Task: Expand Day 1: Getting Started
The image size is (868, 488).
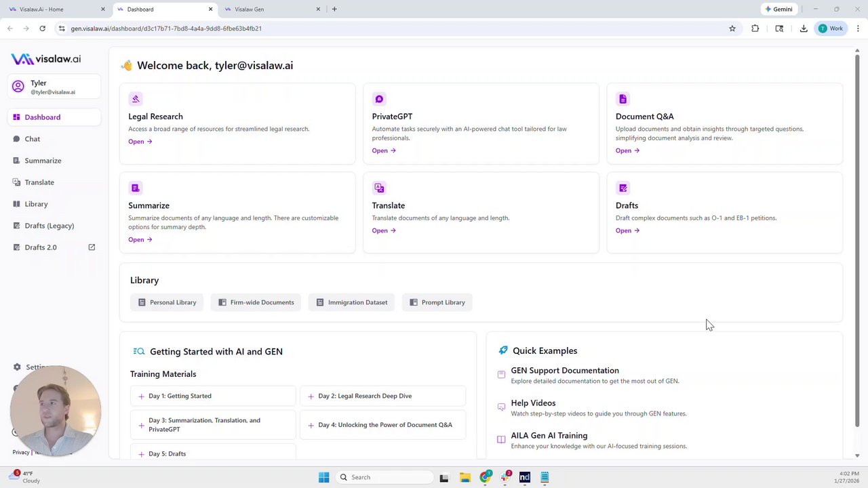Action: (213, 396)
